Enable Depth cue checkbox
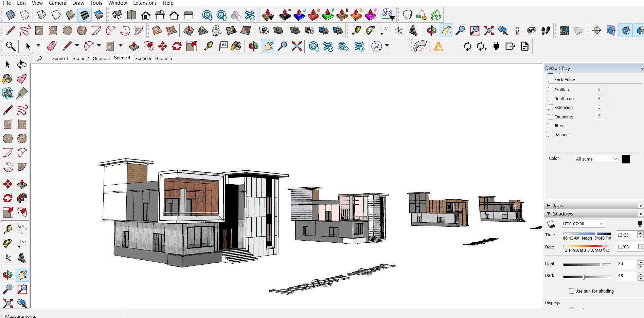 click(x=551, y=98)
